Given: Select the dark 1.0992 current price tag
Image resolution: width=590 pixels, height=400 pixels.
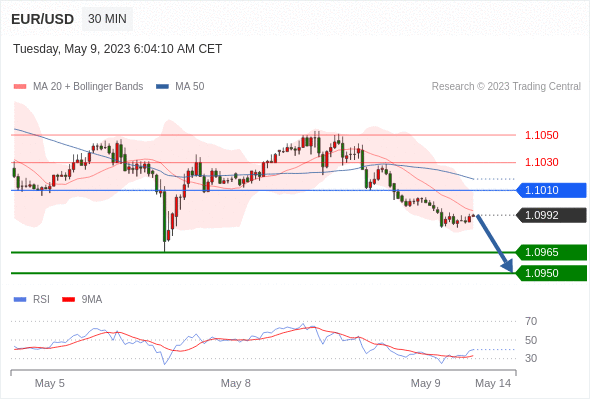Looking at the screenshot, I should 551,215.
